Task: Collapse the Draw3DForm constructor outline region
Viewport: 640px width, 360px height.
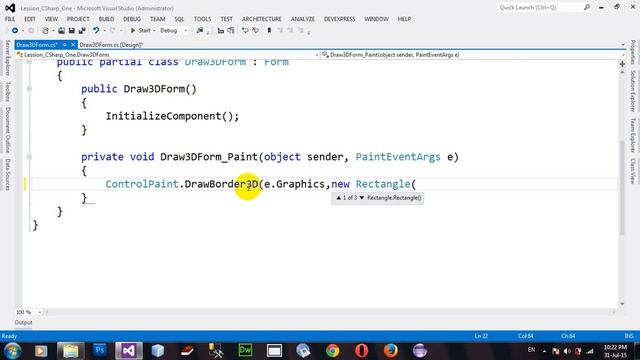Action: (29, 89)
